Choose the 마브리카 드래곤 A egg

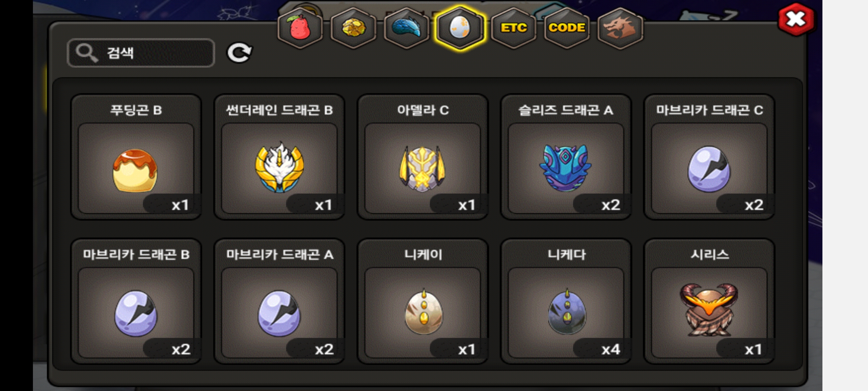click(279, 301)
